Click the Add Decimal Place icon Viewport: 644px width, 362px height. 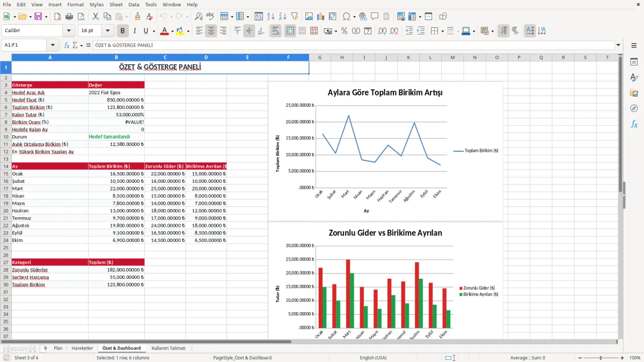coord(382,31)
